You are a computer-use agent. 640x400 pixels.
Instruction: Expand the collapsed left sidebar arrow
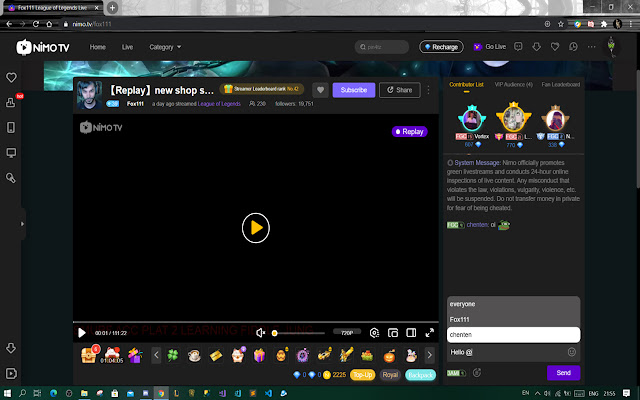[22, 224]
